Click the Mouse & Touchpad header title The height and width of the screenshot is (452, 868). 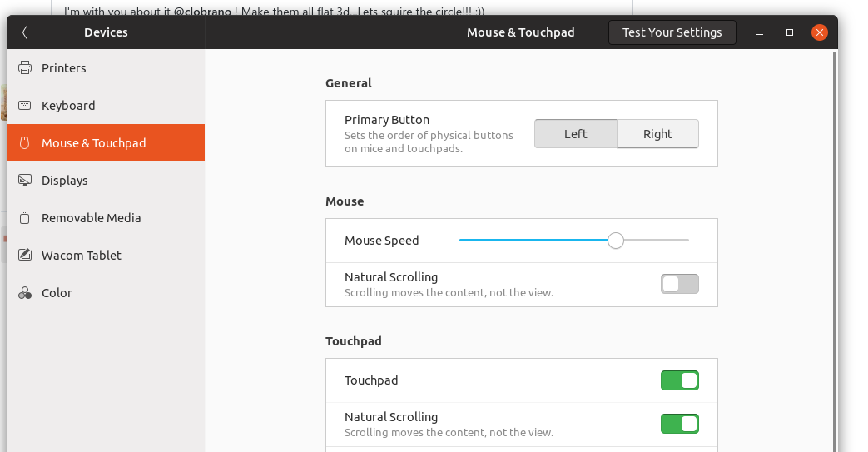[x=520, y=32]
